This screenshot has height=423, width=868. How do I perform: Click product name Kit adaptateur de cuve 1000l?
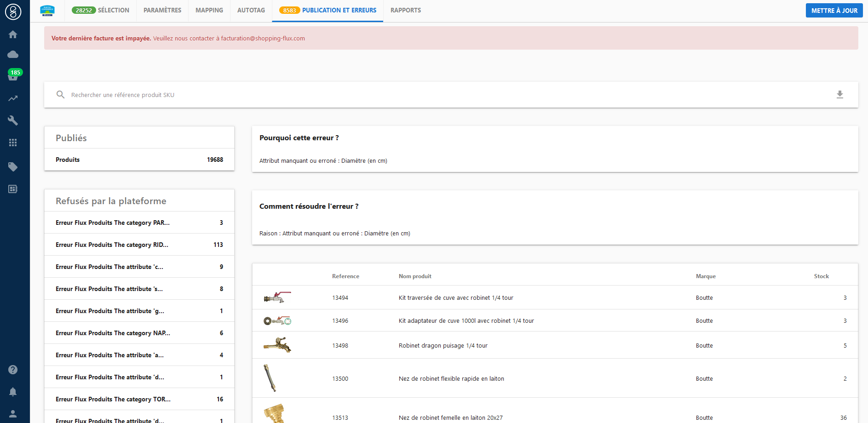(x=466, y=321)
